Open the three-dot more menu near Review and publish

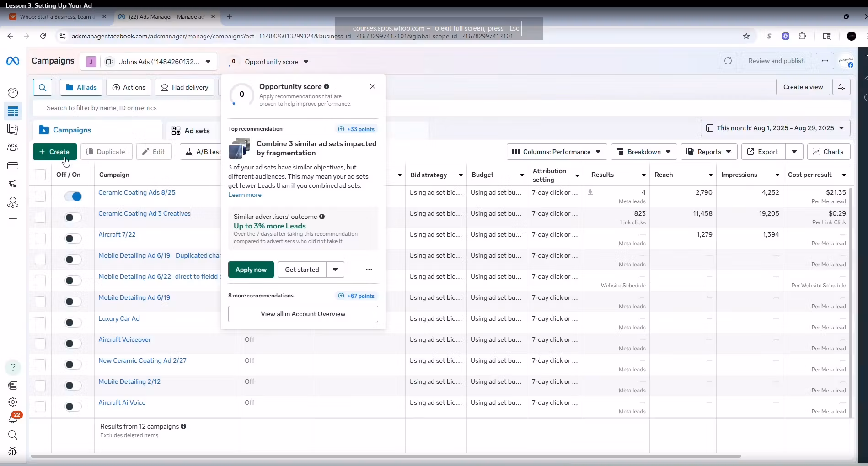825,61
